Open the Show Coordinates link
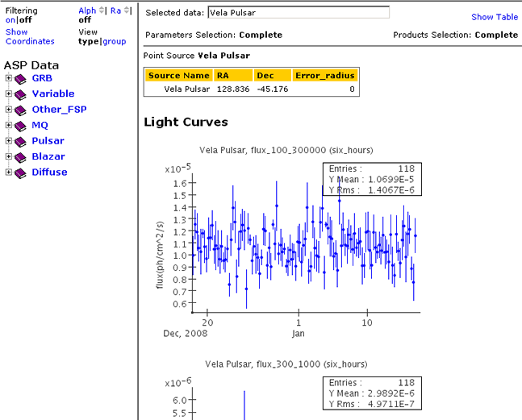522x420 pixels. (x=30, y=36)
